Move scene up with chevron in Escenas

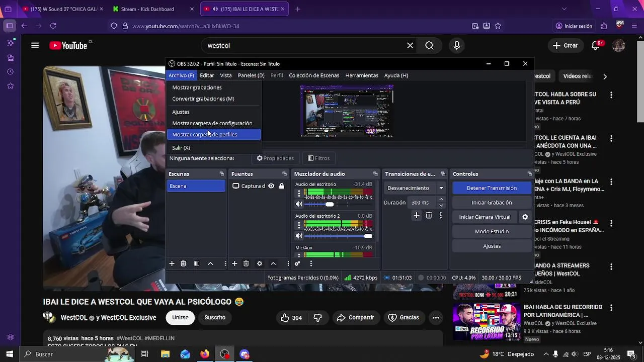(210, 263)
